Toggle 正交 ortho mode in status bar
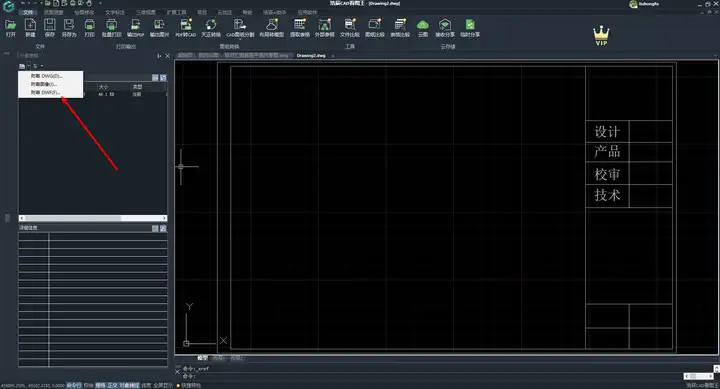This screenshot has width=720, height=389. (112, 385)
